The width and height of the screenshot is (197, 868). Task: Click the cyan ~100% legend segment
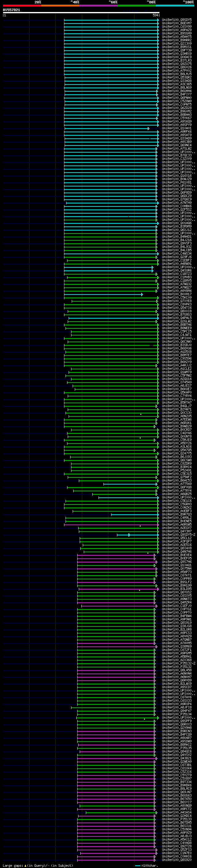pyautogui.click(x=175, y=6)
